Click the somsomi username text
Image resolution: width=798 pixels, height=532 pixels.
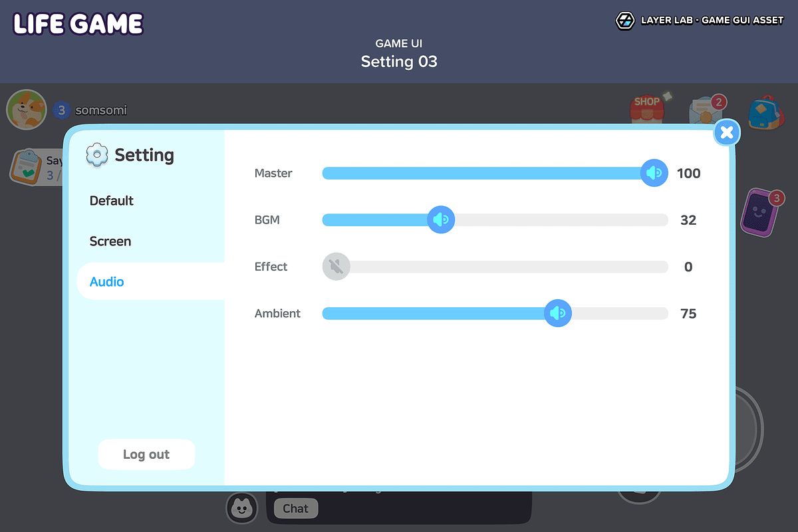[101, 110]
